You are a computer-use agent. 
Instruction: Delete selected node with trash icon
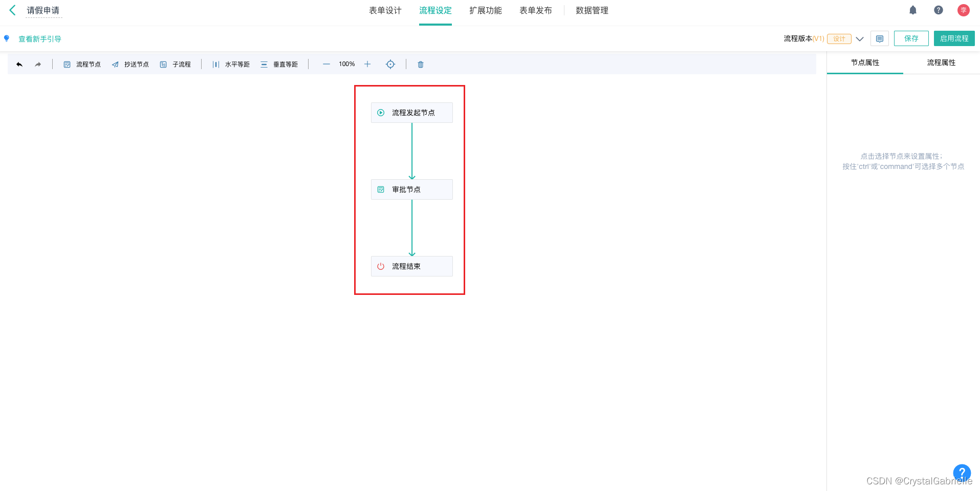(421, 65)
